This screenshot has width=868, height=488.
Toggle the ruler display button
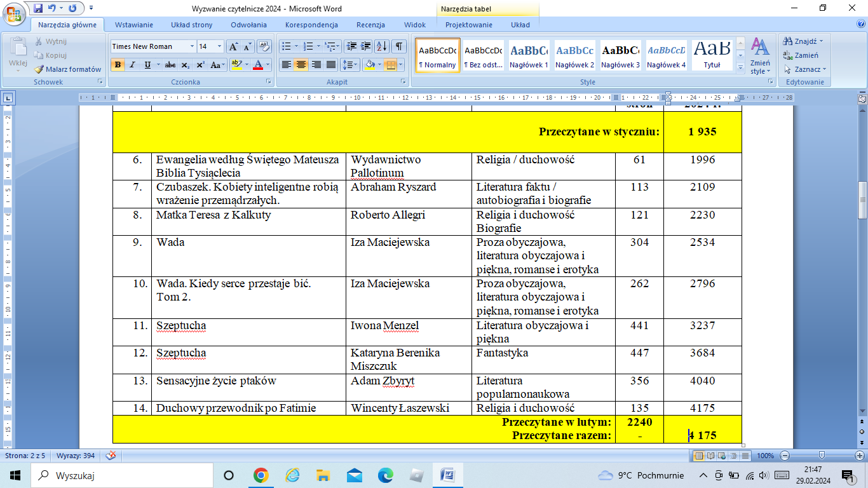click(x=862, y=99)
